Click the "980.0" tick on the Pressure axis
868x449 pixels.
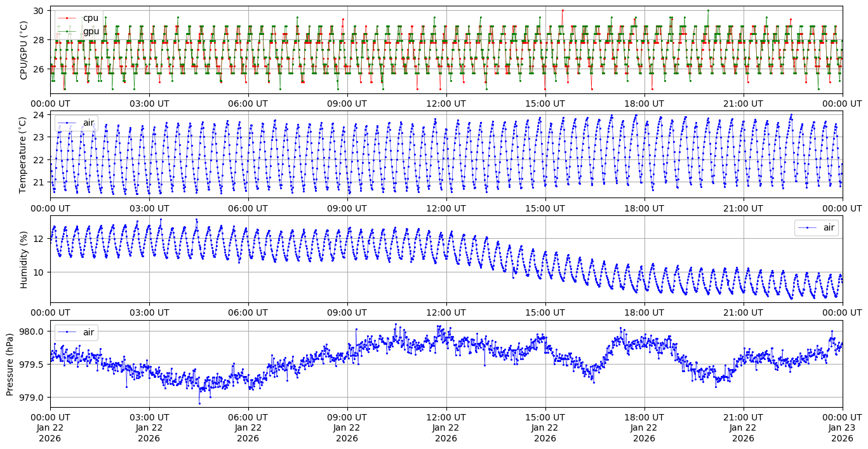pos(33,332)
